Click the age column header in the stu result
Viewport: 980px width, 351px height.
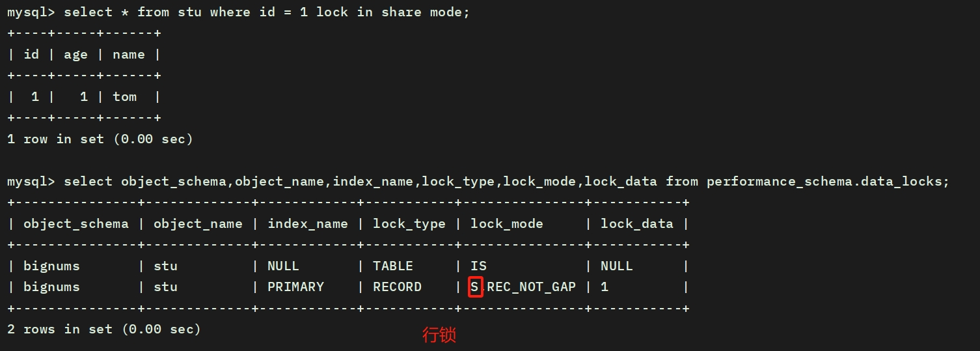75,55
